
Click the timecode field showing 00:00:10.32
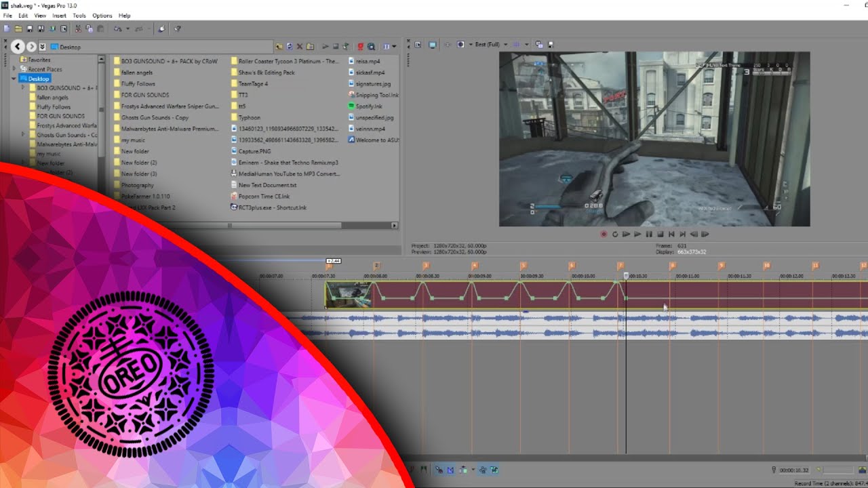[x=794, y=470]
